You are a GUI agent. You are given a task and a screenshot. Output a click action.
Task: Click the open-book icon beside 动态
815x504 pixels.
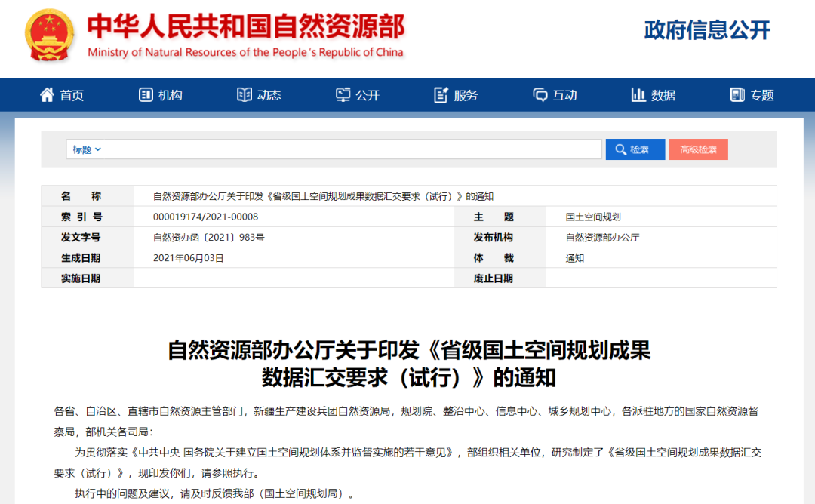click(244, 94)
